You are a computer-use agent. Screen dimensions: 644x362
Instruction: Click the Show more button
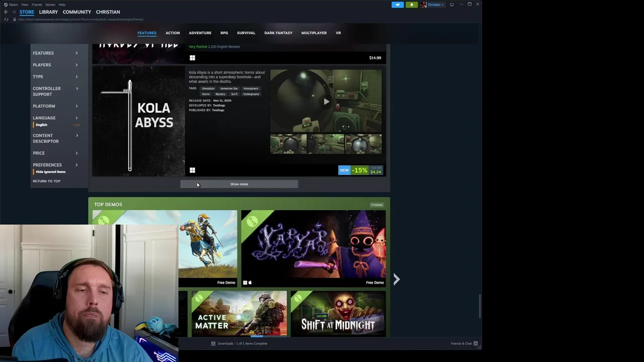[239, 184]
